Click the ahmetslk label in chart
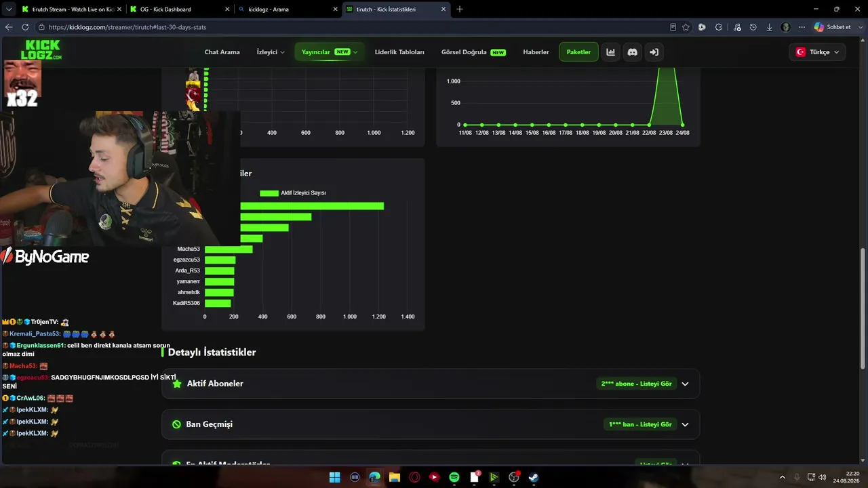 (189, 292)
